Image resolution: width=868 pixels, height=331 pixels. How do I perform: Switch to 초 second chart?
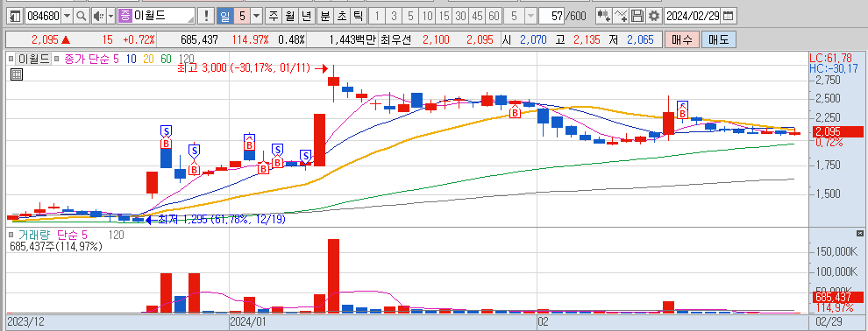click(342, 16)
